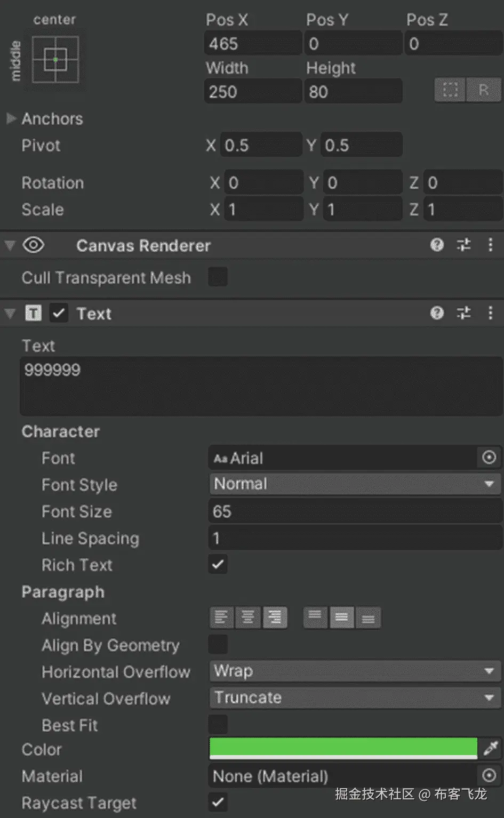Click the color eyedropper tool

tap(490, 748)
